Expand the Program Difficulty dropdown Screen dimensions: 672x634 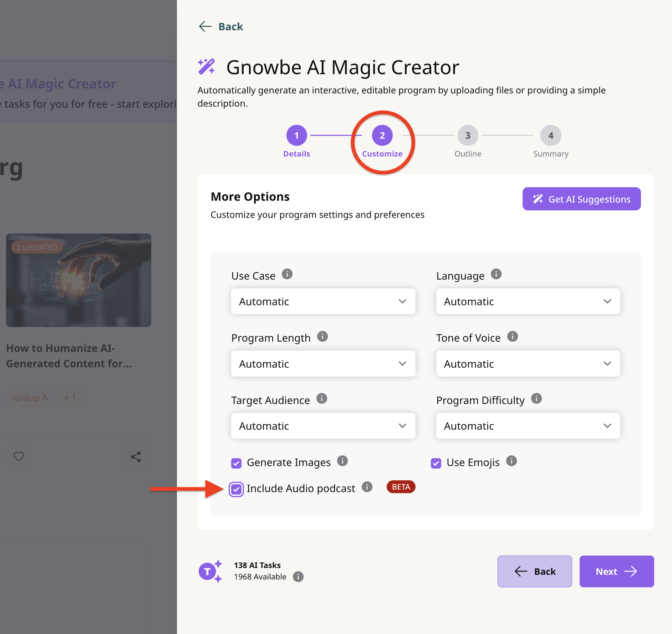click(528, 426)
